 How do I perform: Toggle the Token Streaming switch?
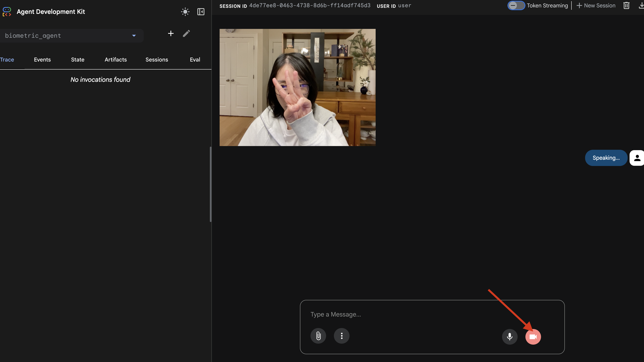point(516,5)
